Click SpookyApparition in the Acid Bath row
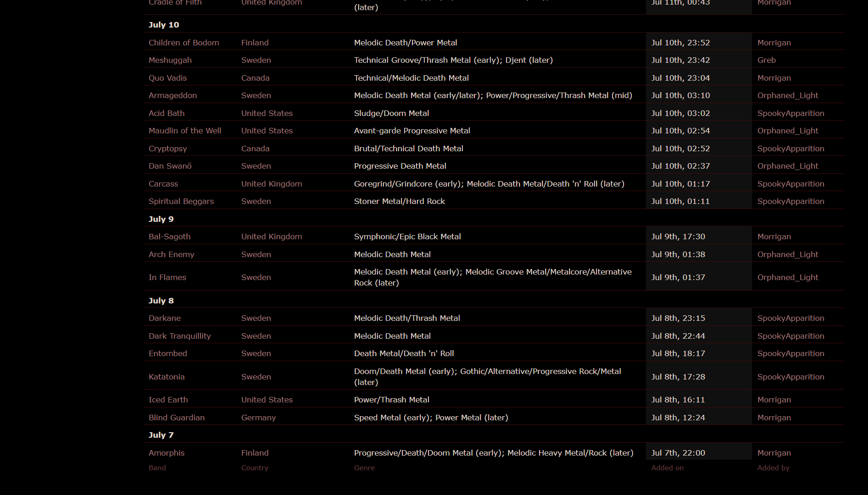The image size is (868, 495). pos(791,113)
